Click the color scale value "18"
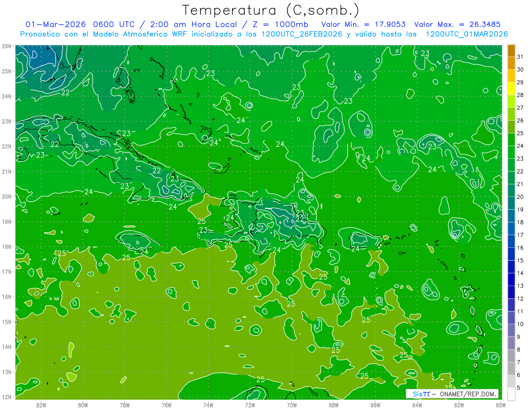This screenshot has height=411, width=532. tap(520, 222)
